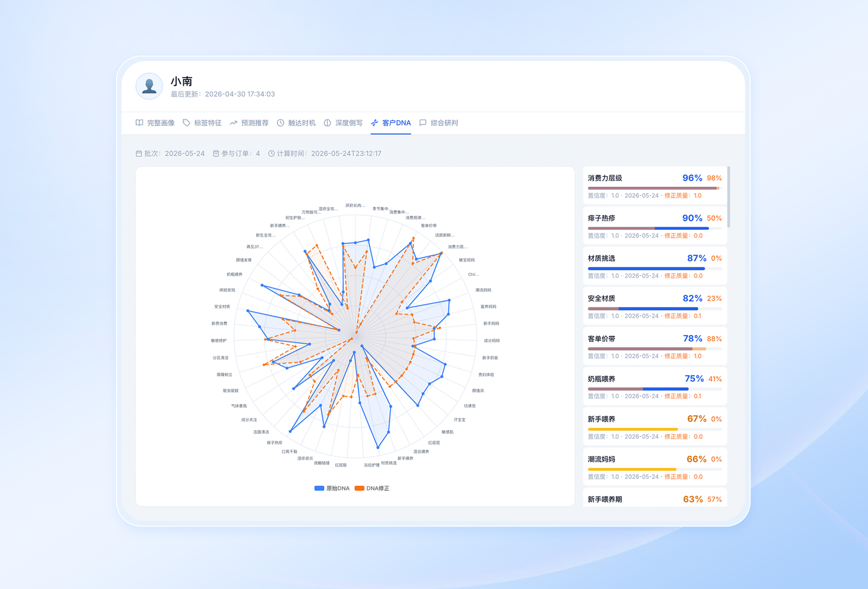Open the 安全材质 card in the right list

point(655,306)
